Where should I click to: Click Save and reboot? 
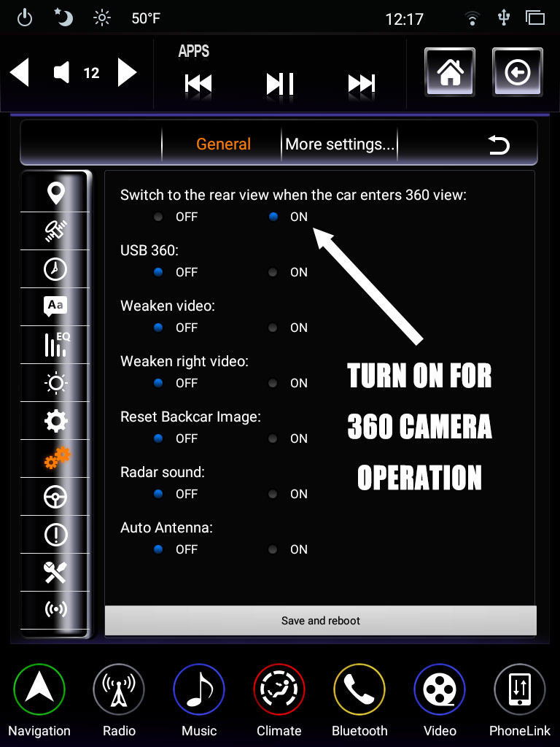[321, 620]
